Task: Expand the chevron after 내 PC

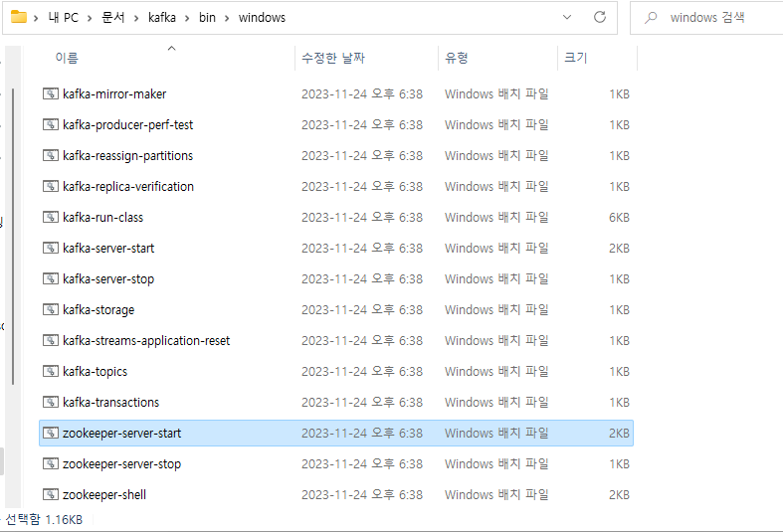Action: [90, 18]
